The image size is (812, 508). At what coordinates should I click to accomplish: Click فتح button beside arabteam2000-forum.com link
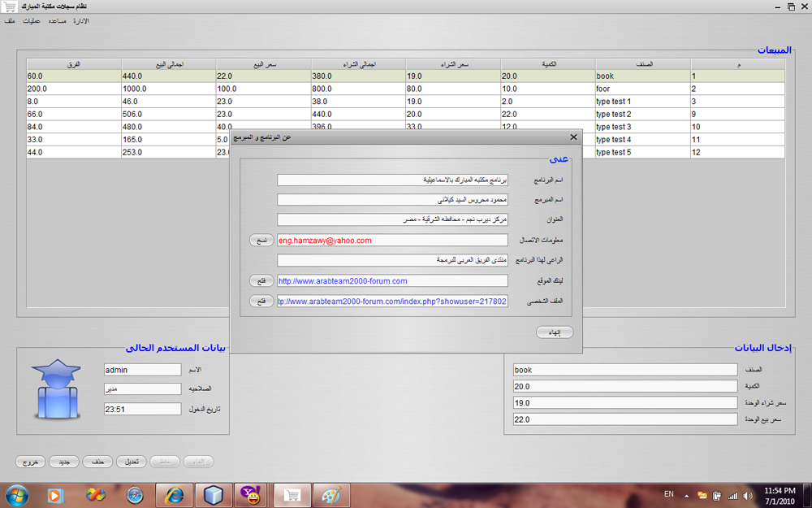coord(261,280)
